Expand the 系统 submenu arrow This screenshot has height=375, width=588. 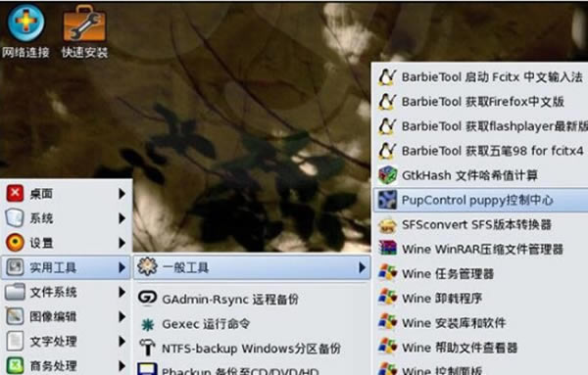click(x=122, y=218)
